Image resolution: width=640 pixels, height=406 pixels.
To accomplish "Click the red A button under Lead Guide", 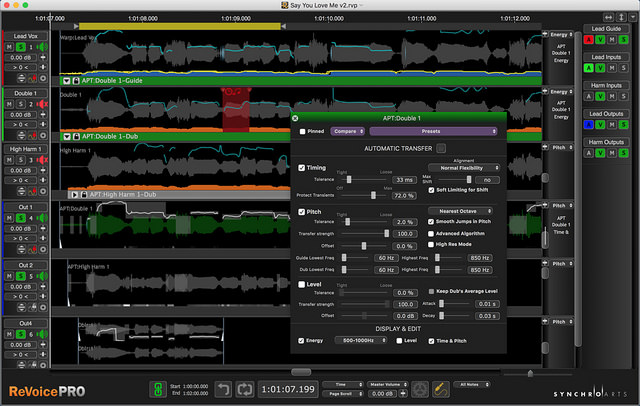I will (588, 40).
